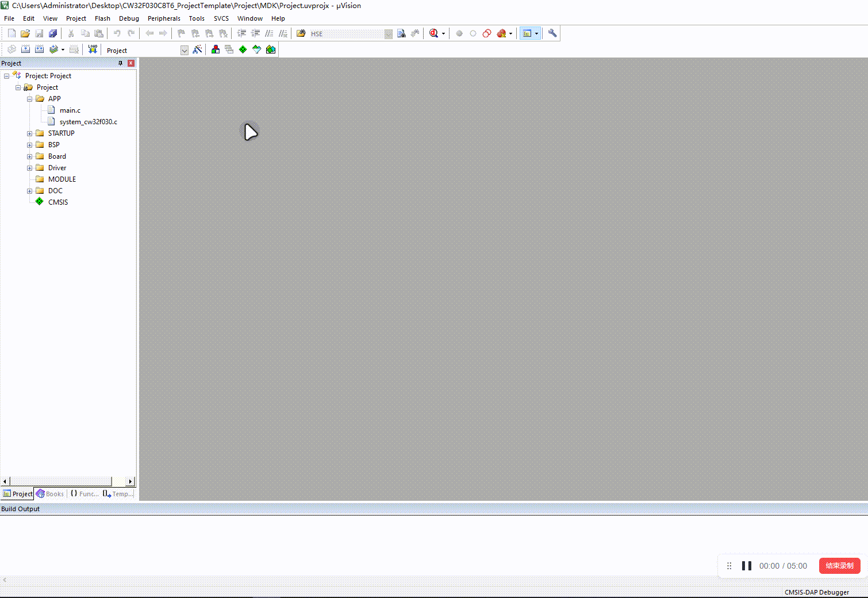The image size is (868, 598).
Task: Click the Cut scissors icon
Action: [71, 33]
